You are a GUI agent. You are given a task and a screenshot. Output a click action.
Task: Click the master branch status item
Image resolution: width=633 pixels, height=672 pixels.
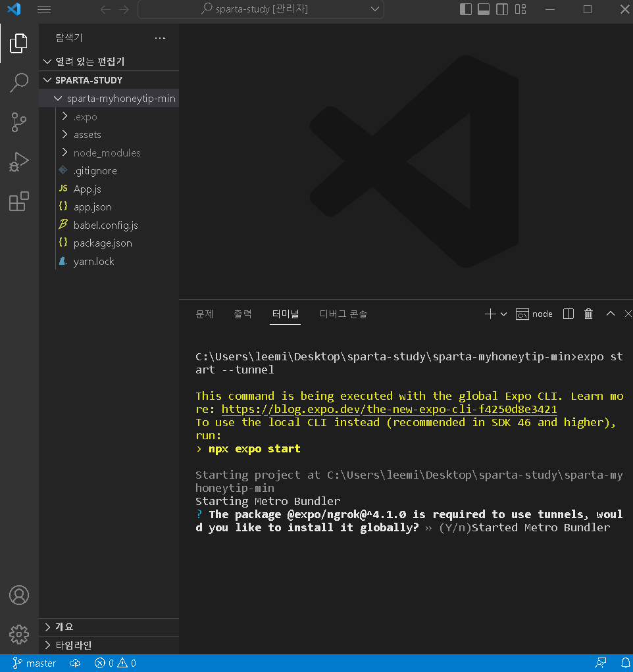pos(34,663)
